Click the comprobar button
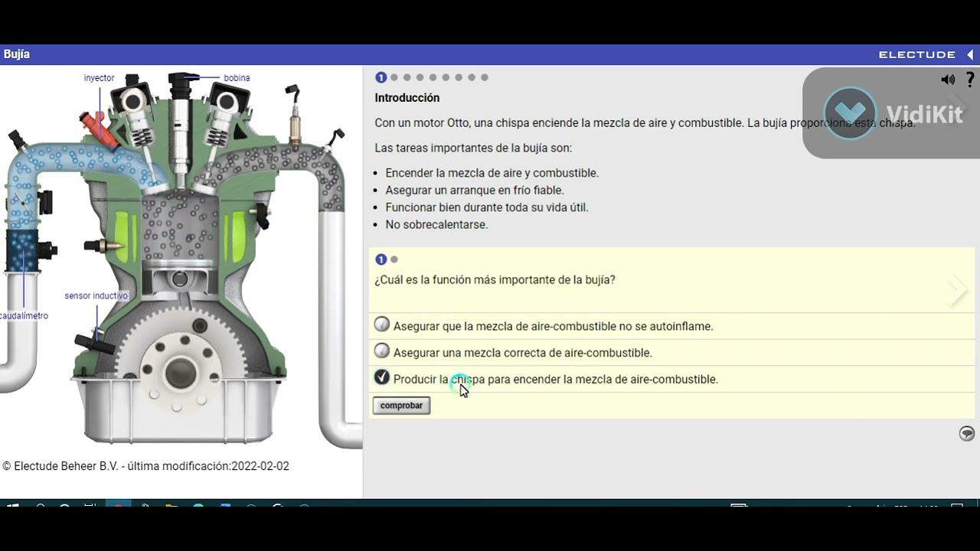Image resolution: width=980 pixels, height=551 pixels. [x=401, y=406]
